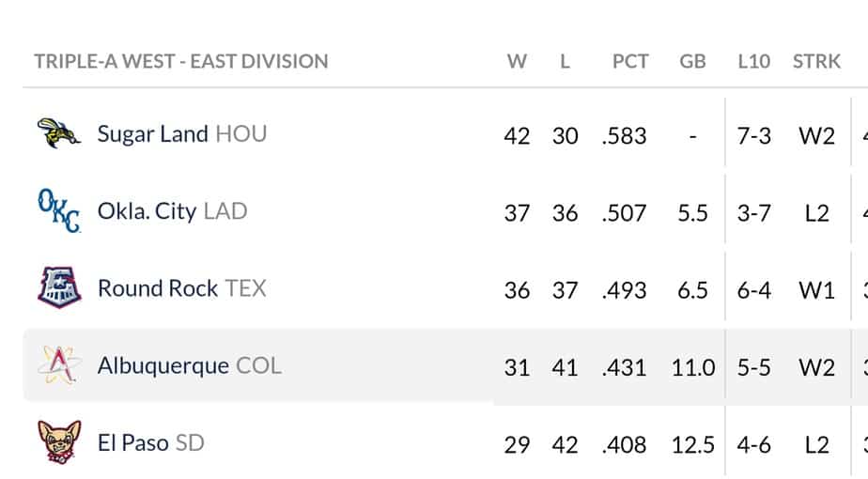Sort by the PCT column header
The width and height of the screenshot is (868, 479).
[x=630, y=61]
